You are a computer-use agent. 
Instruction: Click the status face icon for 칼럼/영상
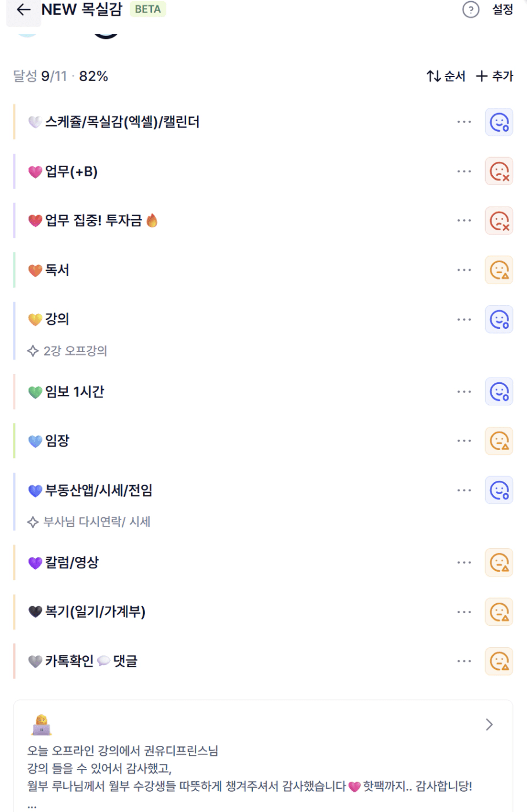pos(499,563)
